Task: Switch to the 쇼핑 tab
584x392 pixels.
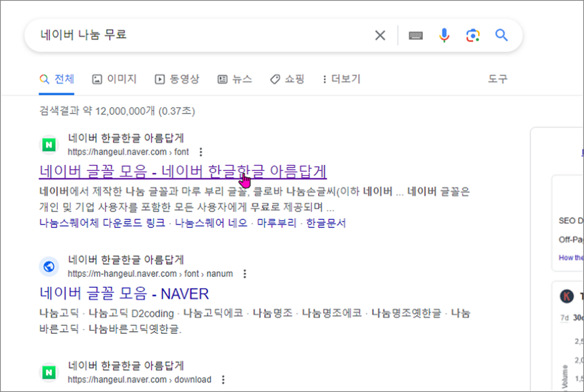Action: pyautogui.click(x=287, y=79)
